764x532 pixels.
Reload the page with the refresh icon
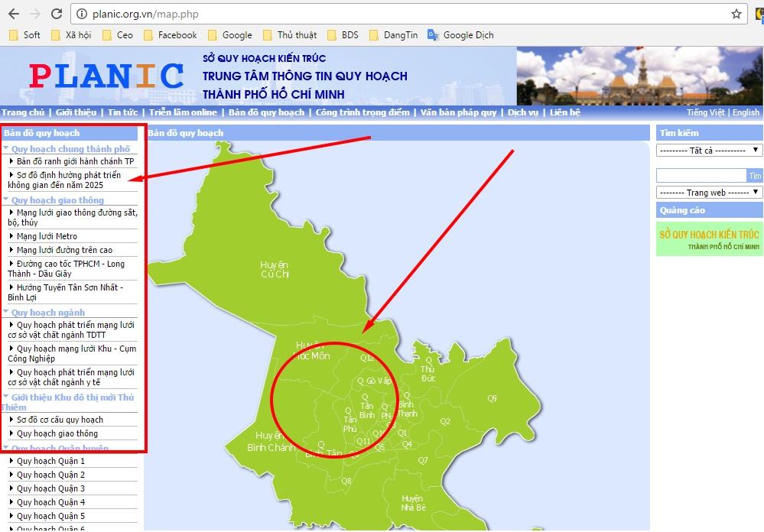pos(57,14)
